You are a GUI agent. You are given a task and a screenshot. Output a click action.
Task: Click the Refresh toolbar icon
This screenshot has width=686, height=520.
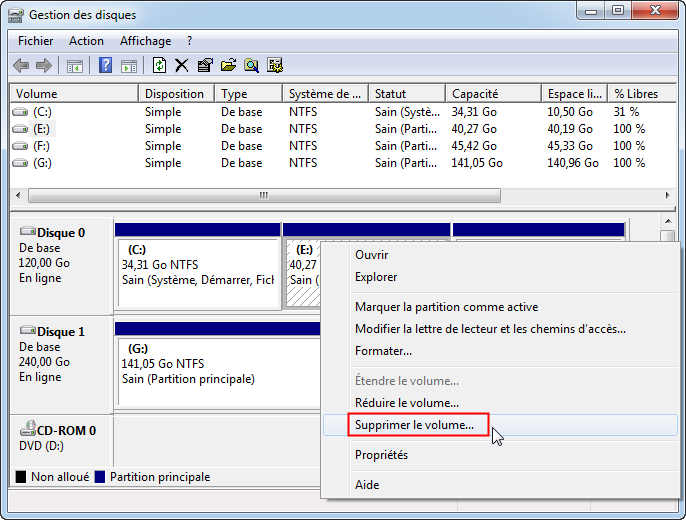tap(159, 66)
